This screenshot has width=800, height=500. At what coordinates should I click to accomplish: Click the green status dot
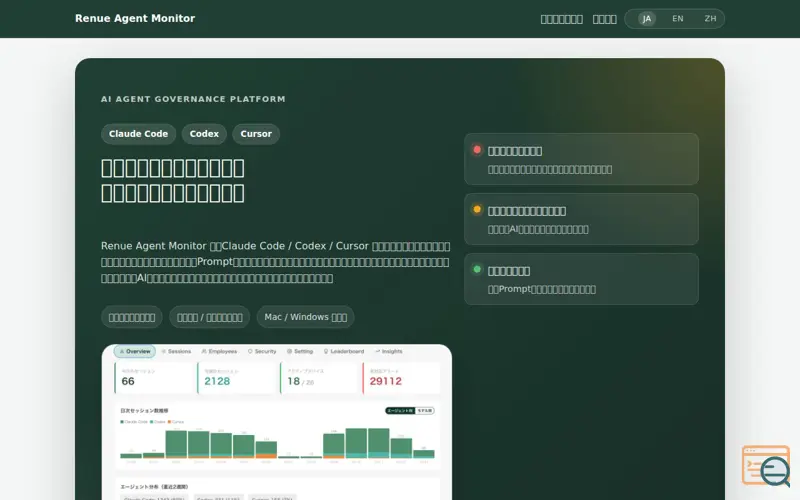pyautogui.click(x=477, y=269)
